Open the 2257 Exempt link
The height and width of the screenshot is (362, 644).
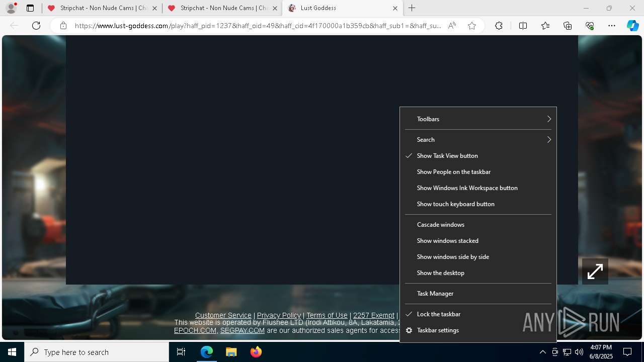point(374,315)
